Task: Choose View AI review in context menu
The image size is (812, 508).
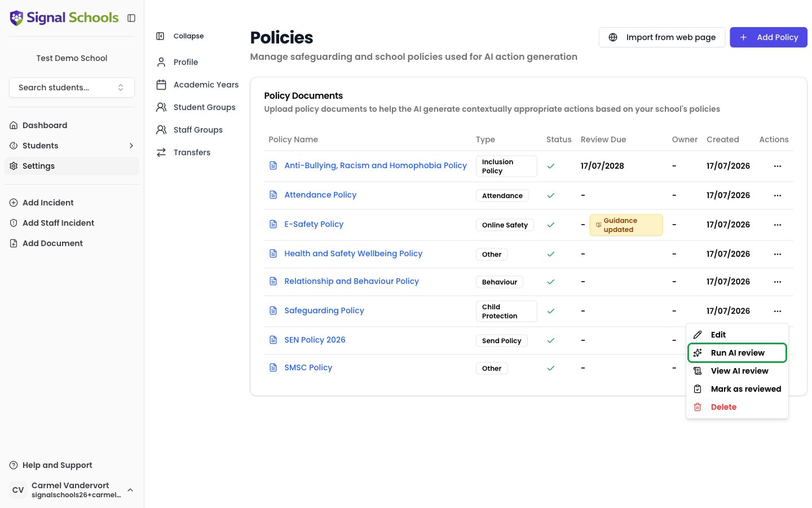Action: click(737, 371)
